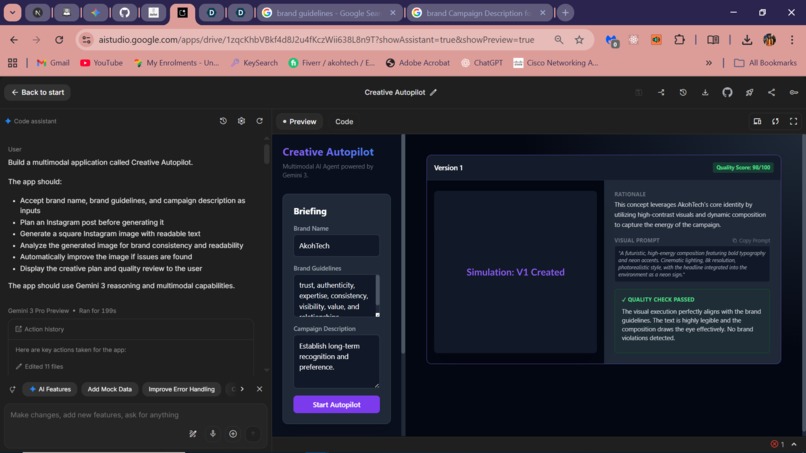Click the suggestions lightbulb icon

point(12,389)
